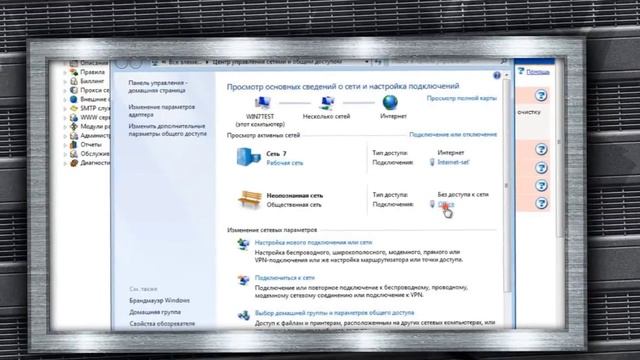Open Просмотр полной карты link
This screenshot has height=360, width=640.
pos(462,98)
